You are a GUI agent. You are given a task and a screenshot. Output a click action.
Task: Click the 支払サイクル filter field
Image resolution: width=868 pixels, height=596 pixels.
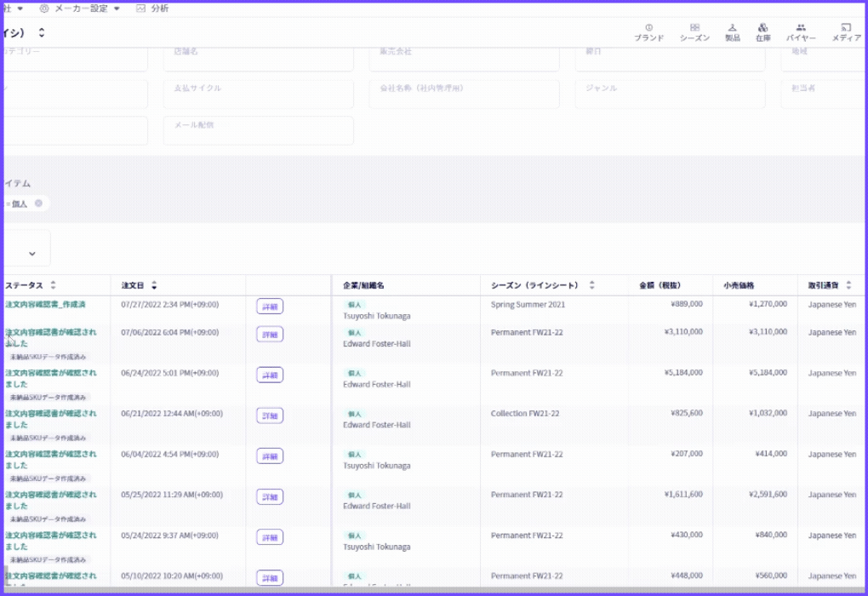click(259, 95)
